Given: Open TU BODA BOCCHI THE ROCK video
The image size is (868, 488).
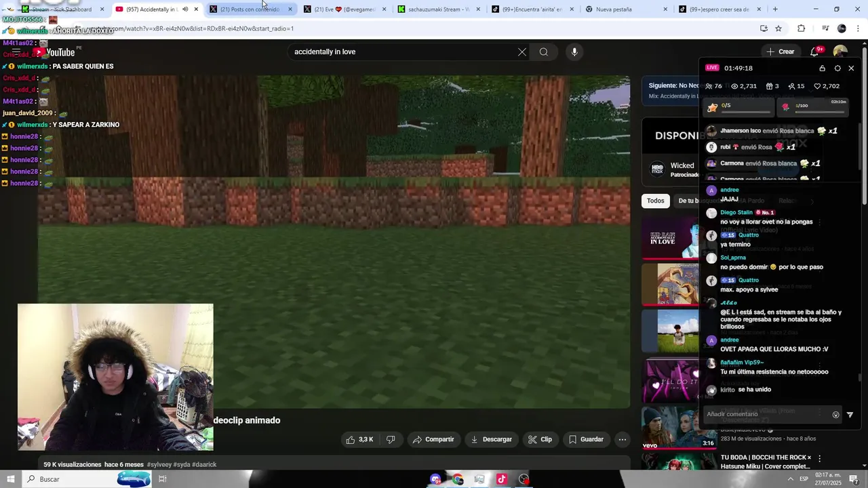Looking at the screenshot, I should (766, 462).
